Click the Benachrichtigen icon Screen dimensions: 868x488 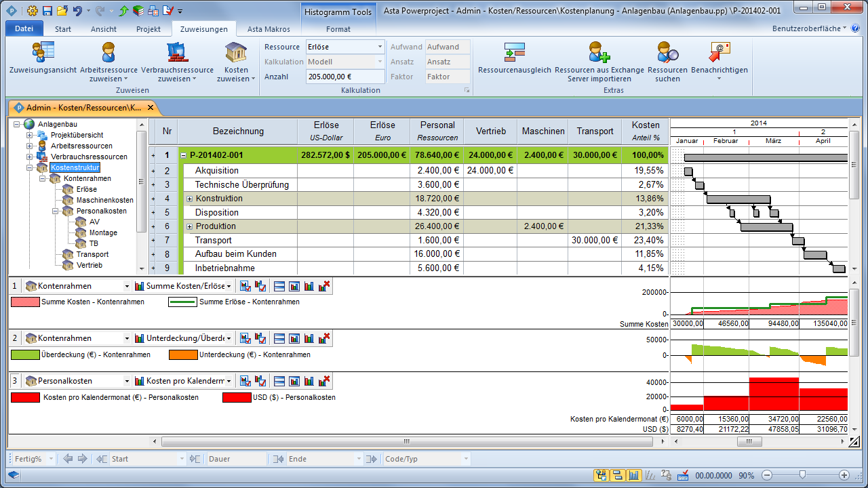tap(719, 53)
